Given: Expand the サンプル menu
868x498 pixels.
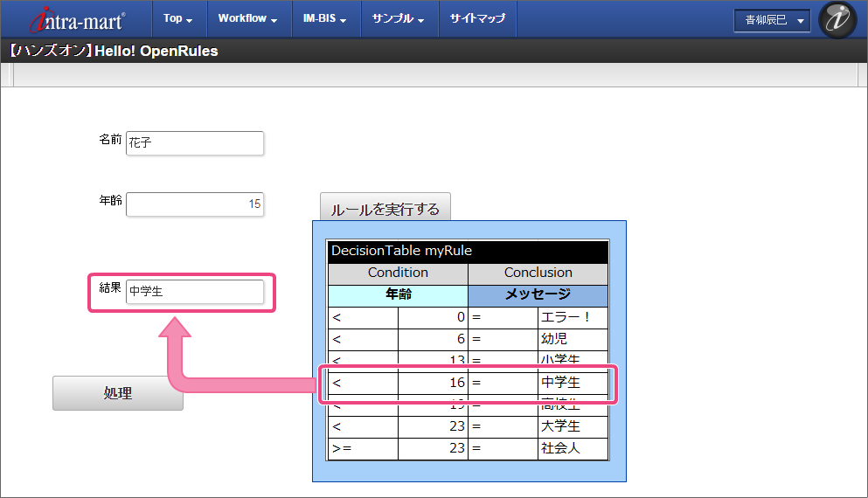Looking at the screenshot, I should (398, 18).
